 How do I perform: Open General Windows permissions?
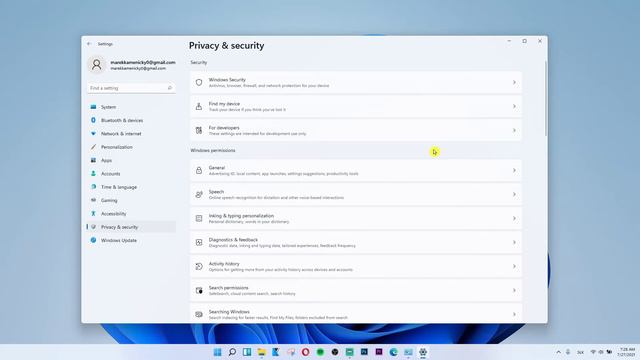[x=356, y=170]
